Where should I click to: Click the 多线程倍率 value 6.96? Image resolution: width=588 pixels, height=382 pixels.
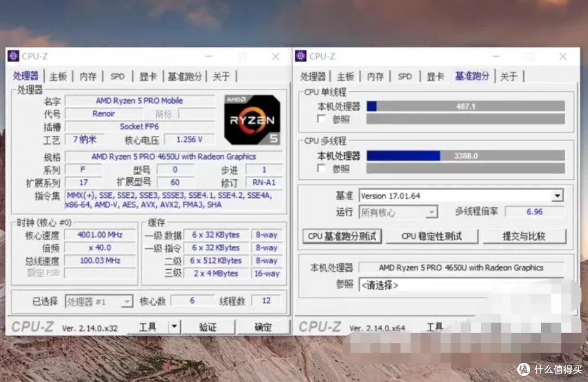tap(535, 212)
